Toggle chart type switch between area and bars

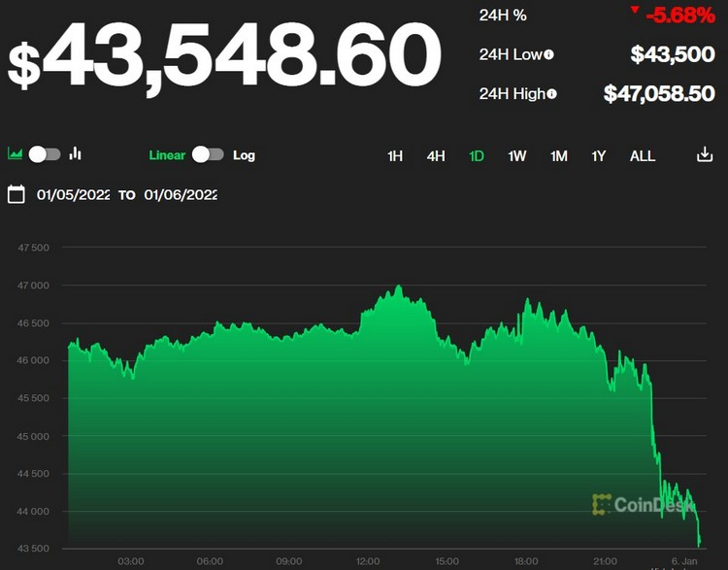pyautogui.click(x=45, y=154)
